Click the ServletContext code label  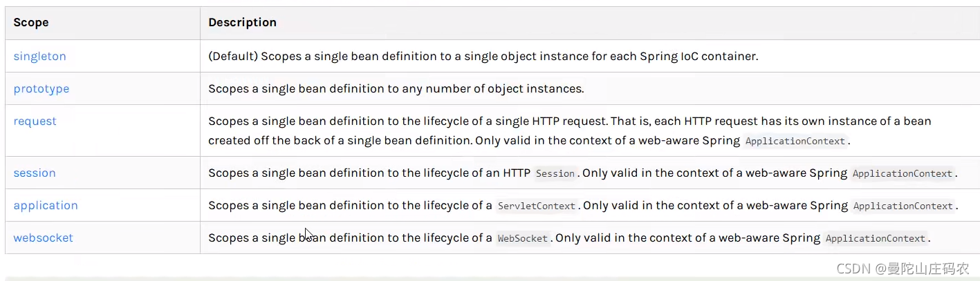(537, 206)
